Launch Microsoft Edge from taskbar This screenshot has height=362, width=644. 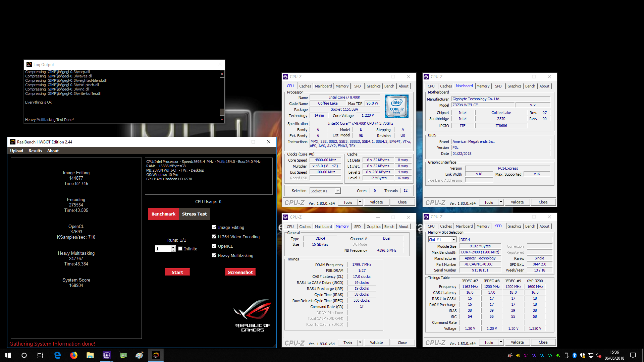click(x=57, y=355)
